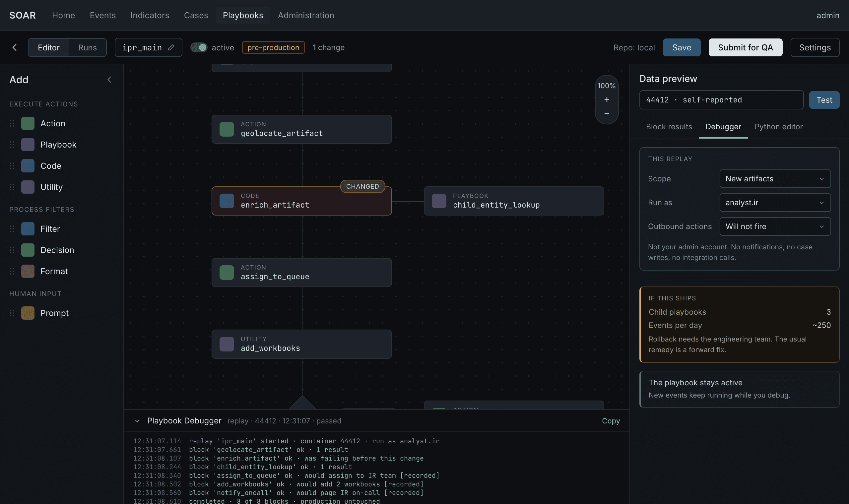Collapse the Add panel with its chevron

pos(109,80)
